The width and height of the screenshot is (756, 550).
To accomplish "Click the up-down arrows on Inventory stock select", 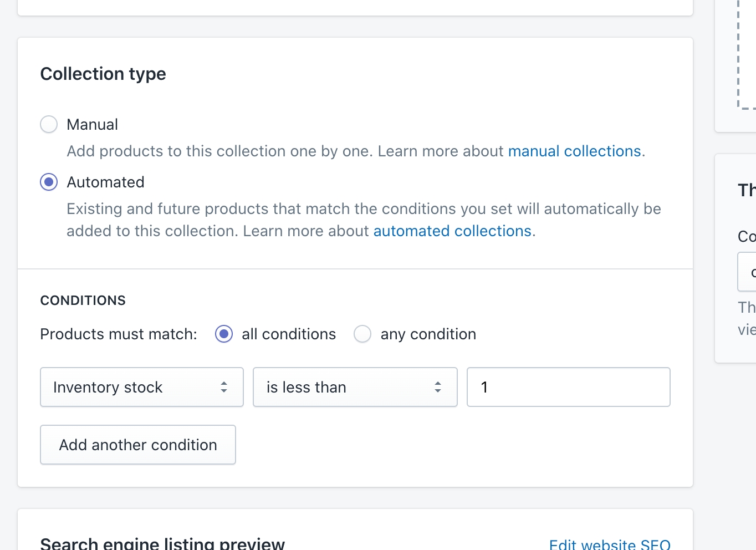I will click(224, 387).
